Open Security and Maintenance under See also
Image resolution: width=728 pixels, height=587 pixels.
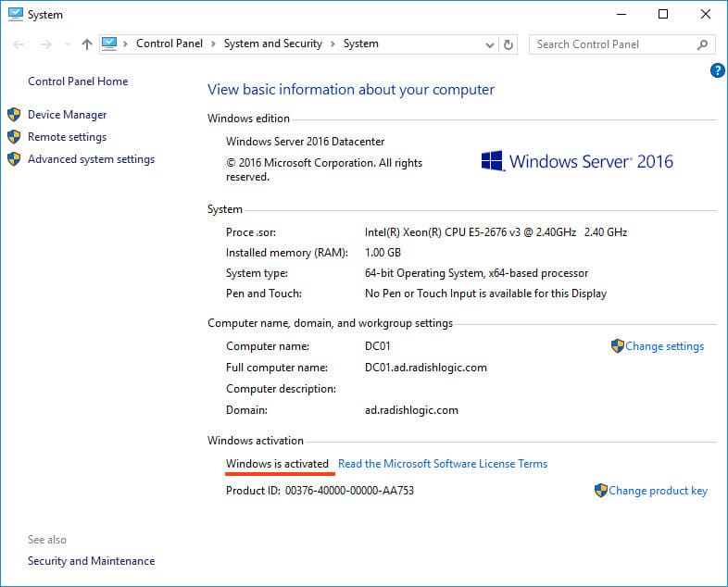pyautogui.click(x=91, y=561)
